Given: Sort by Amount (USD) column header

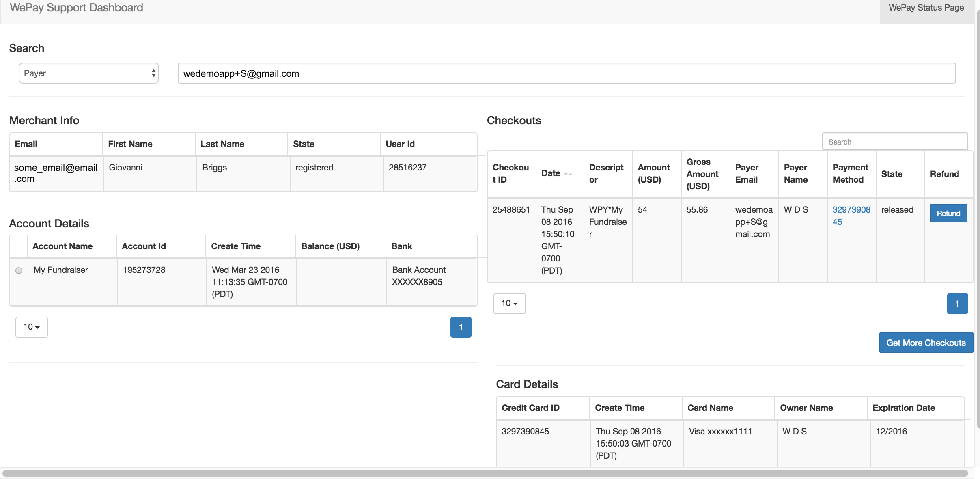Looking at the screenshot, I should tap(657, 174).
